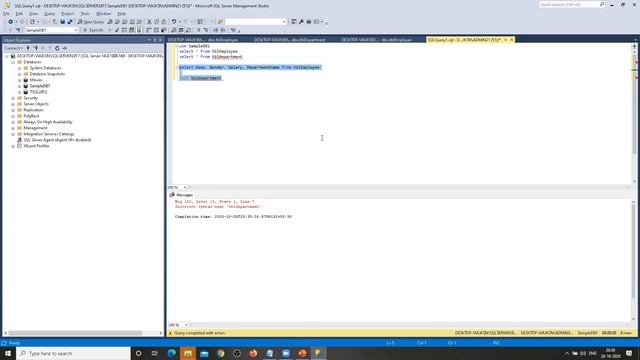This screenshot has width=640, height=360.
Task: Expand the System Databases folder
Action: (x=19, y=68)
